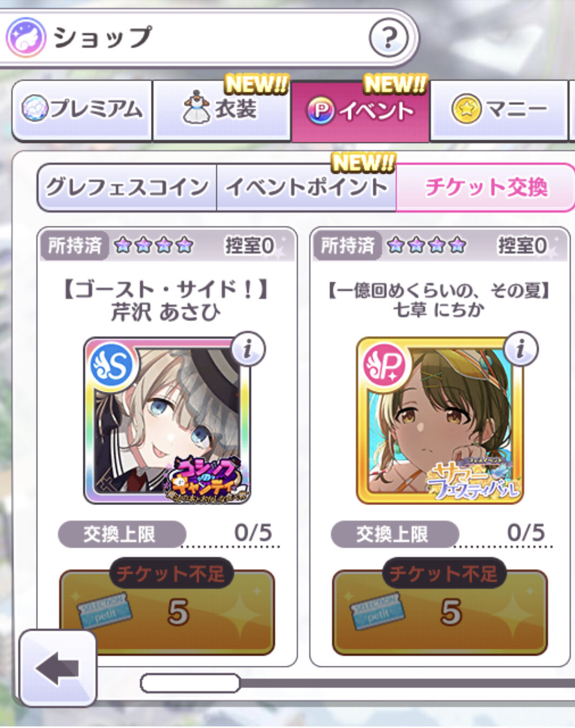
Task: Tap the selection petit ticket icon on left card
Action: pyautogui.click(x=104, y=611)
